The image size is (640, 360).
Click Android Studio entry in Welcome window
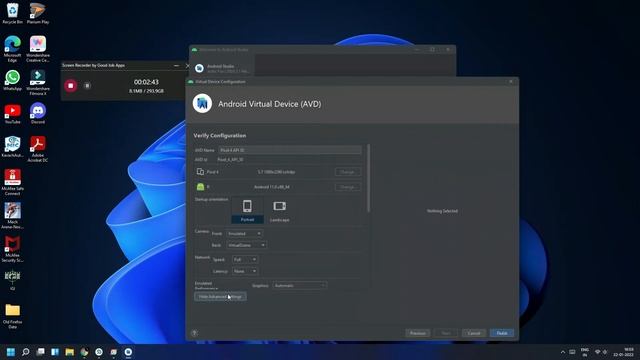point(222,68)
